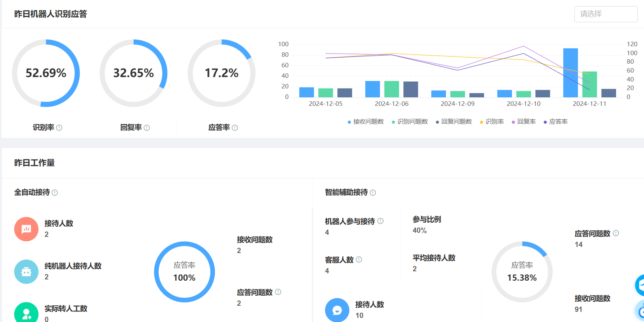The height and width of the screenshot is (322, 644).
Task: Click info icon beside 应答问题数 value 2
Action: [278, 292]
